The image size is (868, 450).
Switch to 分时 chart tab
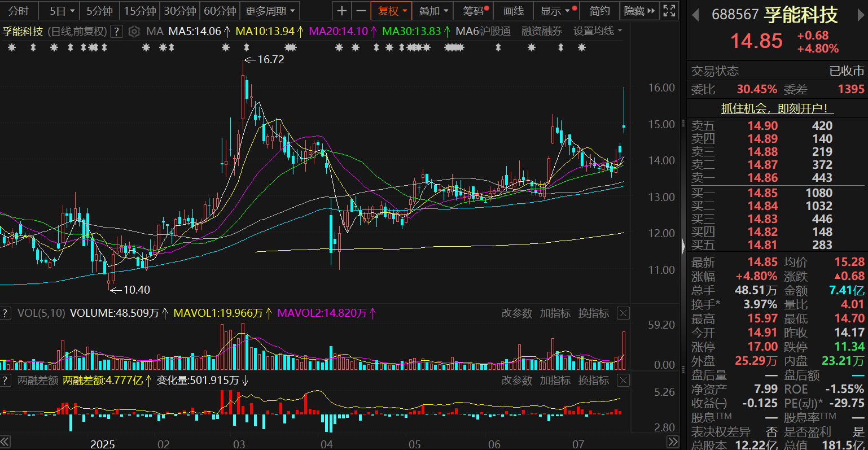pos(19,11)
